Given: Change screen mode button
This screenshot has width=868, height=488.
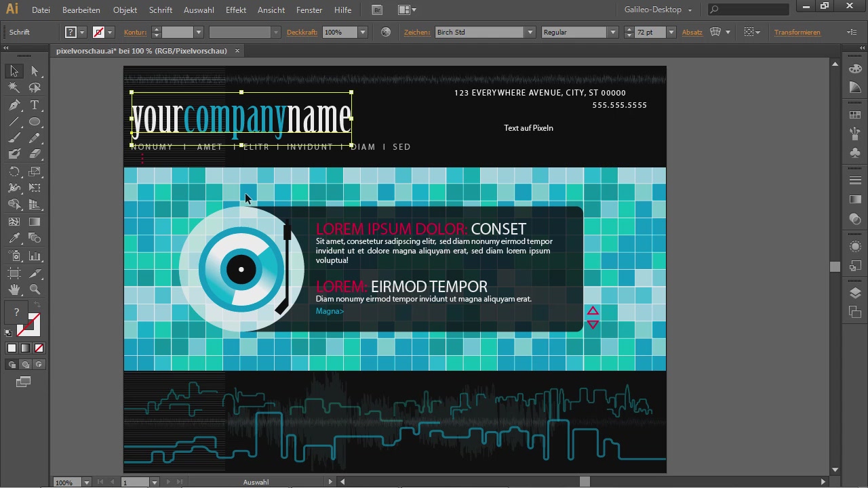Looking at the screenshot, I should tap(24, 382).
